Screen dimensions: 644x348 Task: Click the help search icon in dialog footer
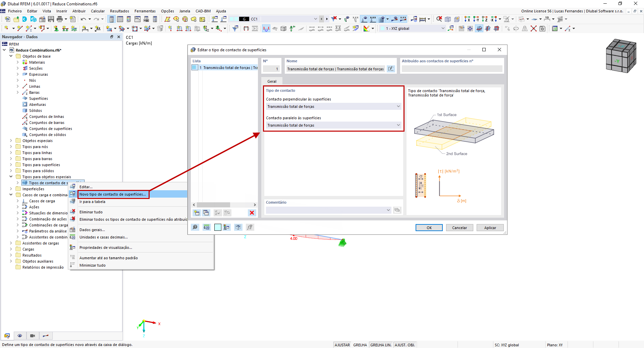195,227
